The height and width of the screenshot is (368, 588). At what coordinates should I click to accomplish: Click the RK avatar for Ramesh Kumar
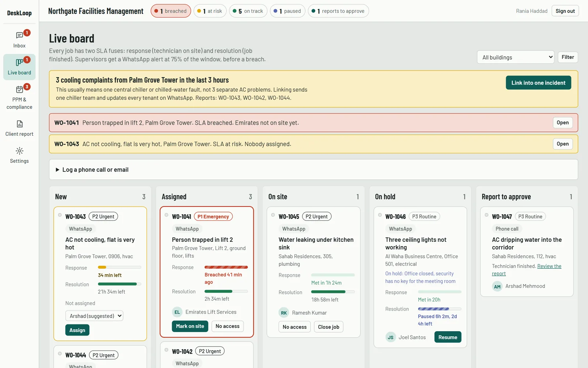point(284,313)
